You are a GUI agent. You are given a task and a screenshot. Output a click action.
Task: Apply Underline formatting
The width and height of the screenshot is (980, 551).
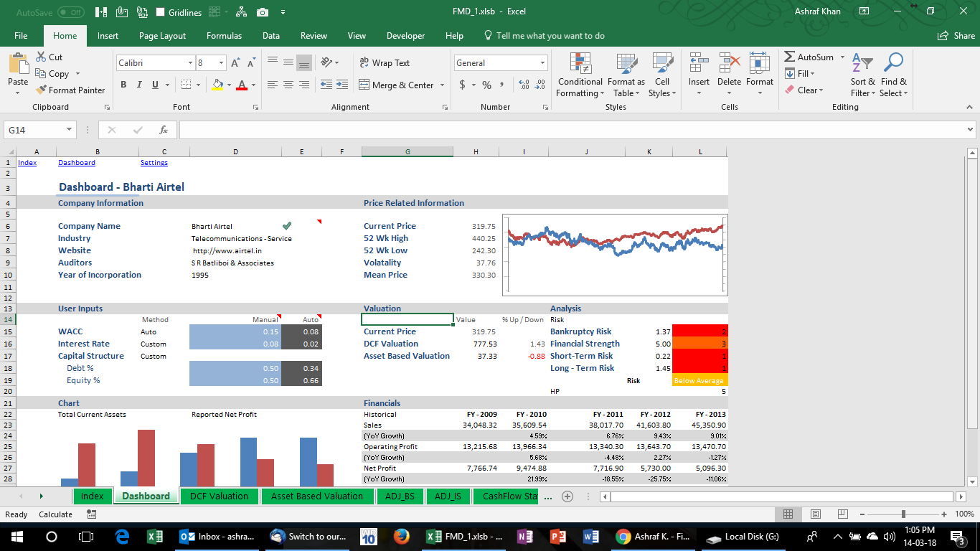(156, 85)
